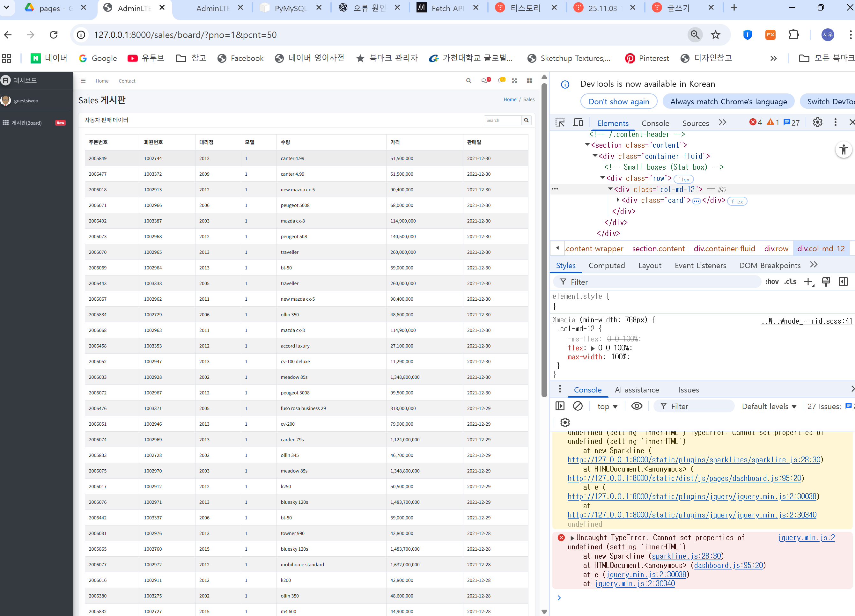Switch to the Computed tab
855x616 pixels.
pos(607,265)
